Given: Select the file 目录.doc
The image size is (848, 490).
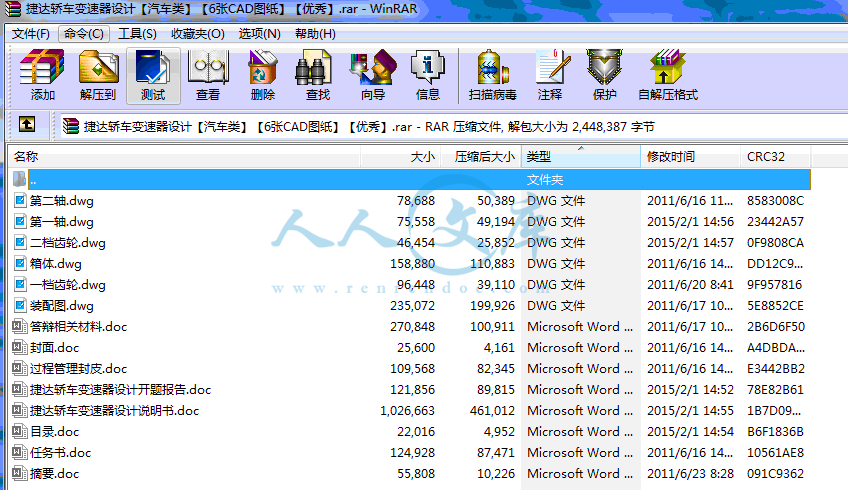Looking at the screenshot, I should point(55,432).
